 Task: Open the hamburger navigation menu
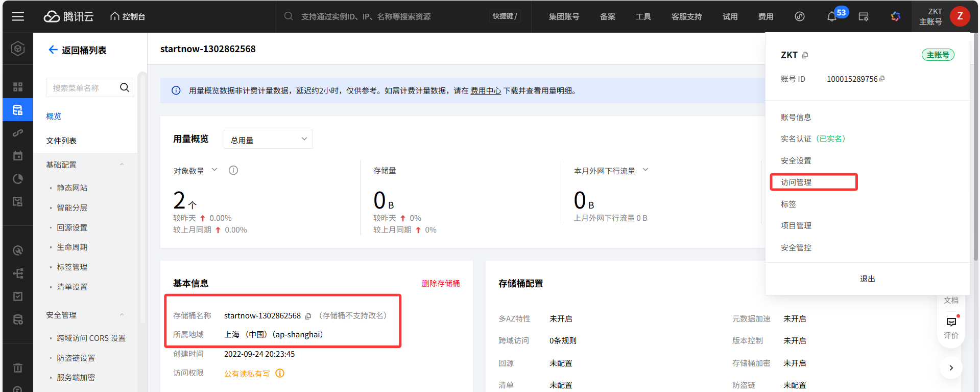point(18,16)
